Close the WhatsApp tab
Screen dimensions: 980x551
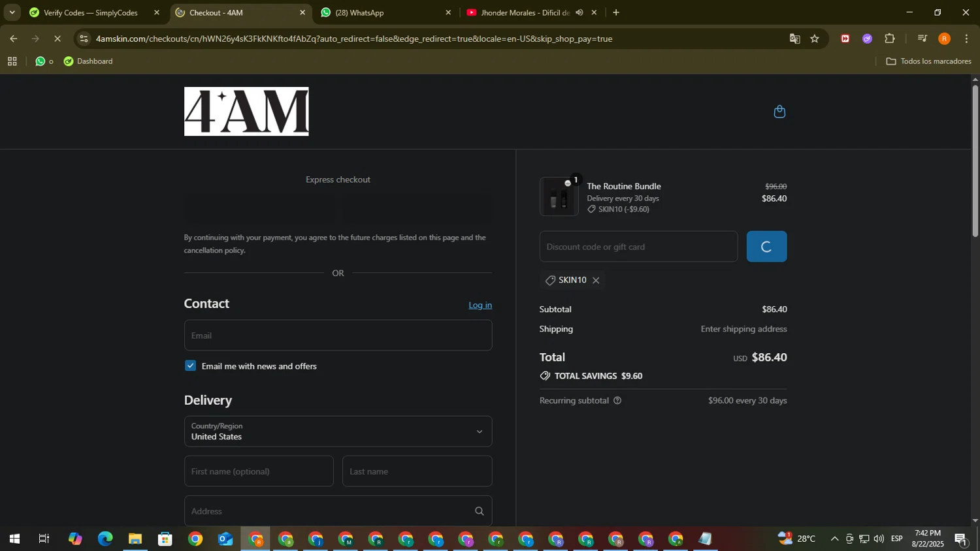[x=448, y=12]
